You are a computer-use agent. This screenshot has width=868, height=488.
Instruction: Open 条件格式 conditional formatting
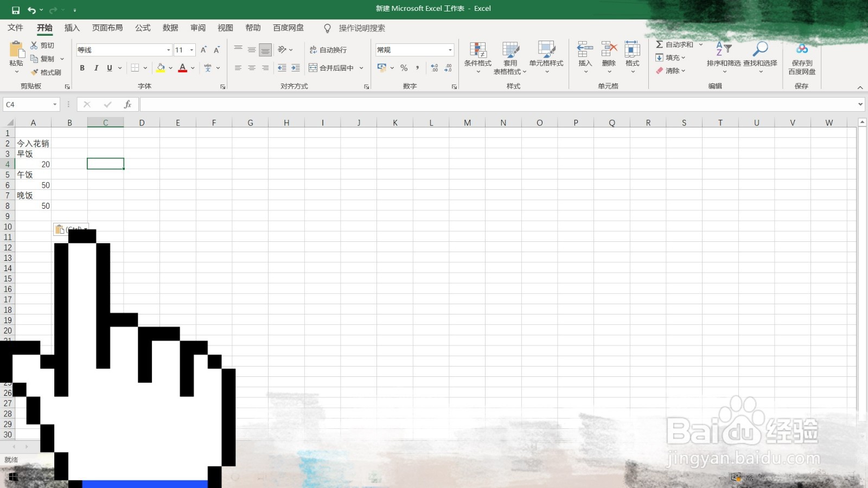[x=478, y=57]
